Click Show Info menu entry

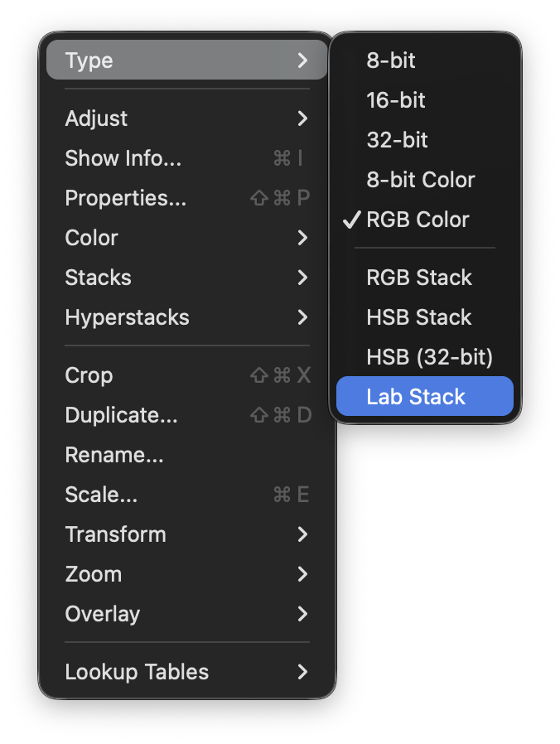coord(123,158)
